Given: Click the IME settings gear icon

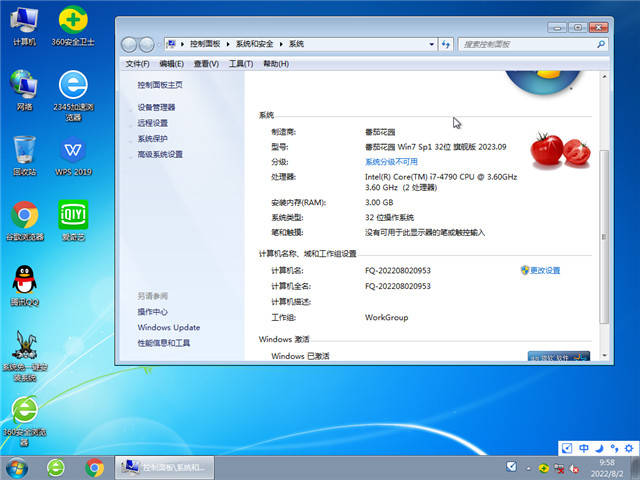Looking at the screenshot, I should click(629, 448).
